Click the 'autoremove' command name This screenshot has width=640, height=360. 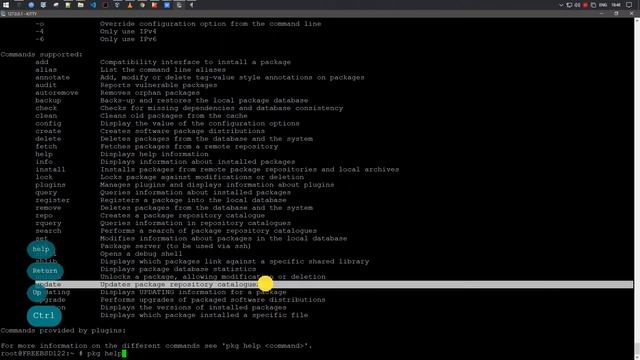pos(57,93)
